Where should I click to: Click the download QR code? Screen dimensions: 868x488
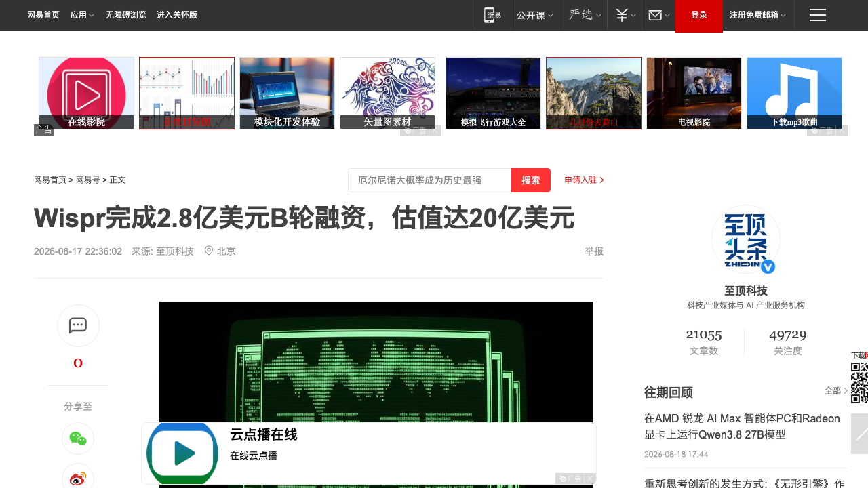coord(860,383)
